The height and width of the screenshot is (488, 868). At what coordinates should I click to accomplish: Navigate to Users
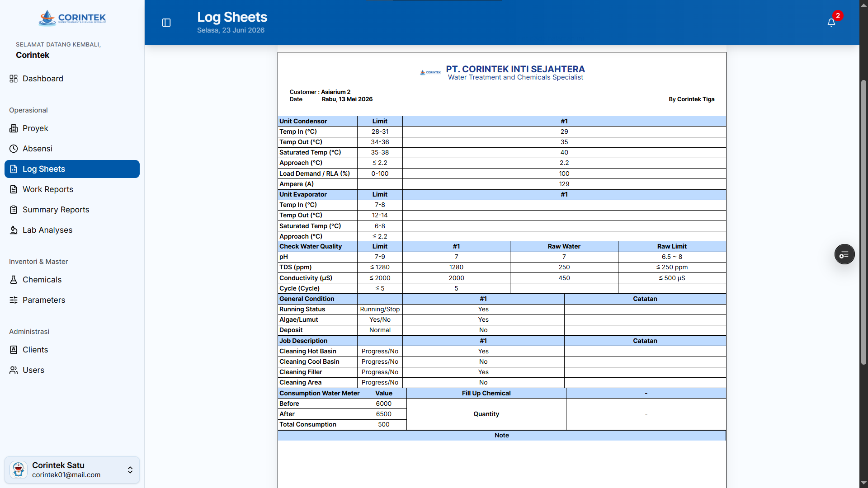click(72, 370)
